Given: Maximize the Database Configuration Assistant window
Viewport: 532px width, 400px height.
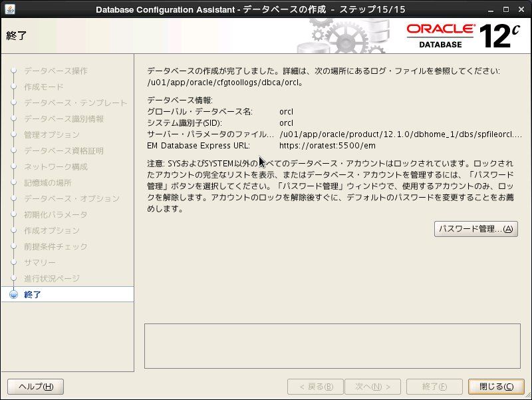Looking at the screenshot, I should click(x=506, y=9).
